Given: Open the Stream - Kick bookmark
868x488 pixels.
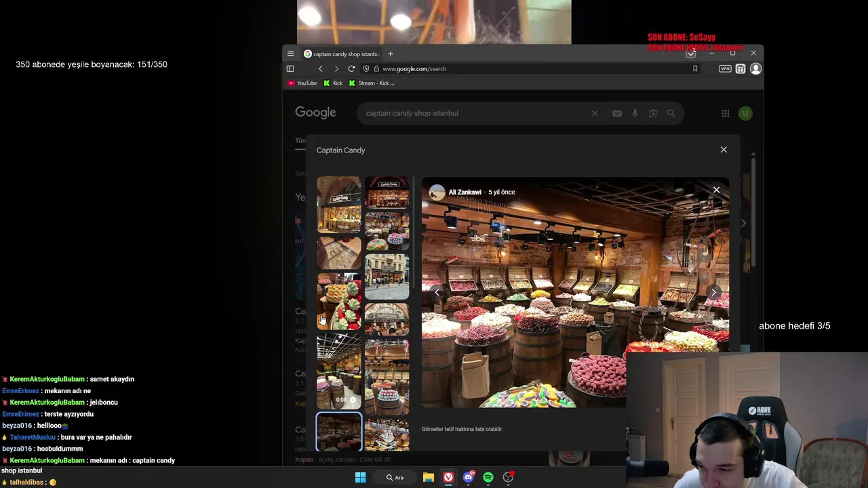Looking at the screenshot, I should pos(372,83).
